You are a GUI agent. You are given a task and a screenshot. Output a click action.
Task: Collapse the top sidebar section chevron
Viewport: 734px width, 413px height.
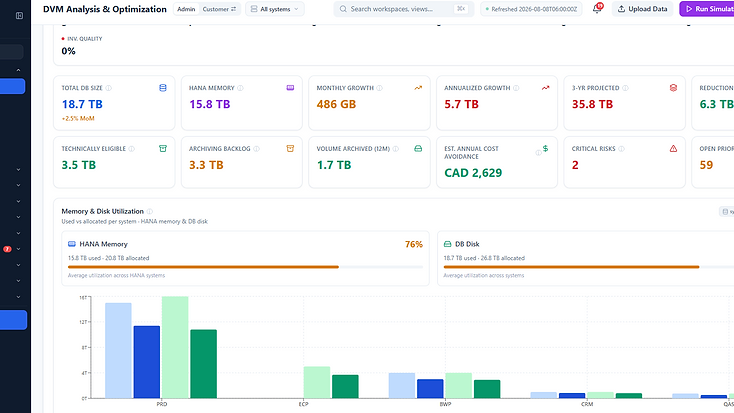tap(18, 70)
